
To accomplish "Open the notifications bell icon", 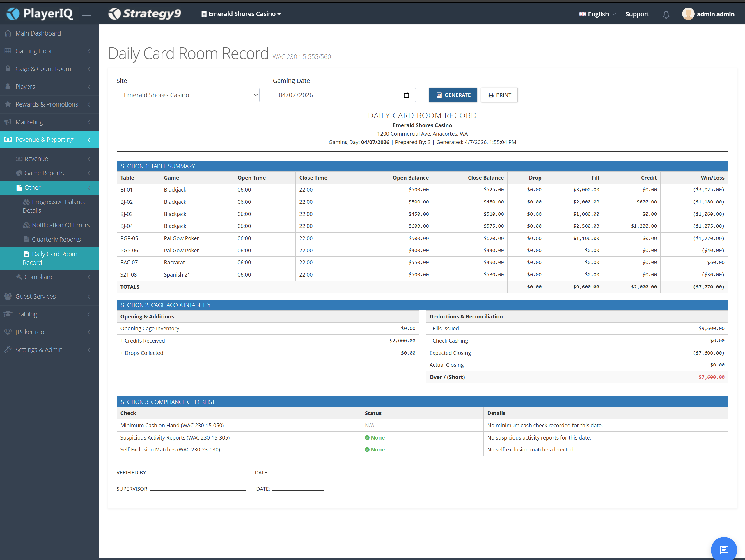I will pos(666,15).
